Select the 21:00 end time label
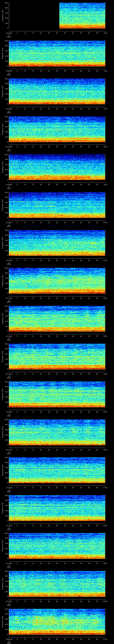 click(105, 639)
